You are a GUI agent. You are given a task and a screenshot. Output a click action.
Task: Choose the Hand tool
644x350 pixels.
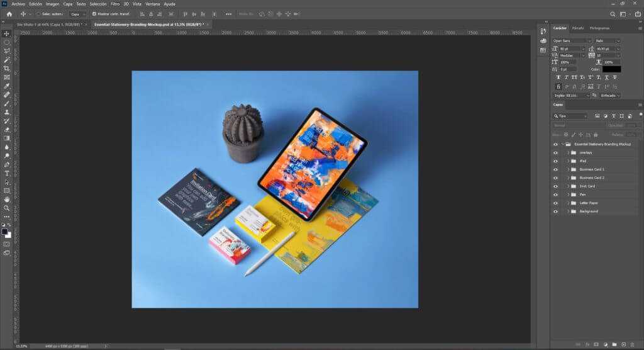click(7, 199)
